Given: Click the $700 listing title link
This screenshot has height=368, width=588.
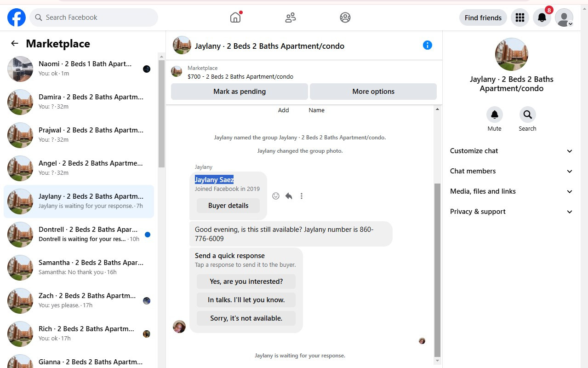Looking at the screenshot, I should (x=240, y=77).
